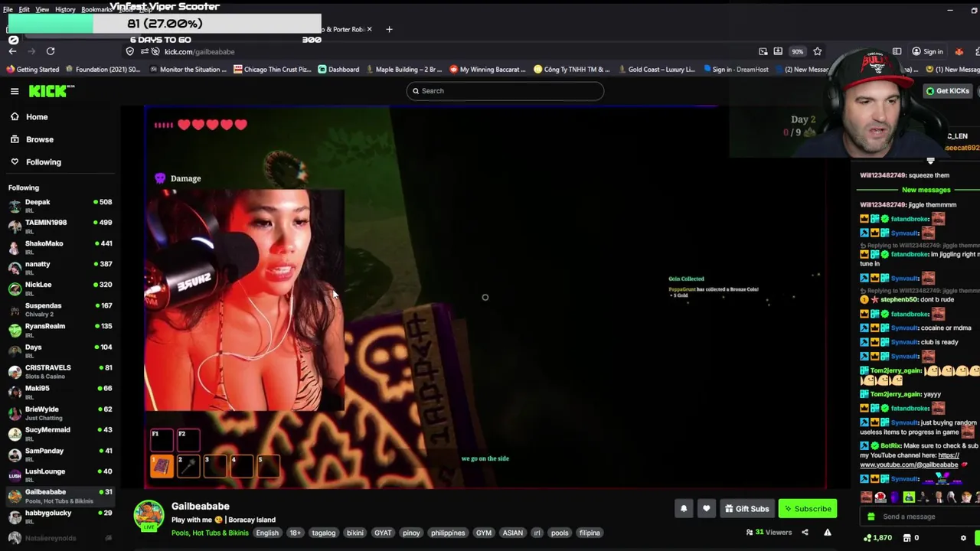This screenshot has width=980, height=551.
Task: Go to Home in the Kick sidebar
Action: click(x=36, y=117)
